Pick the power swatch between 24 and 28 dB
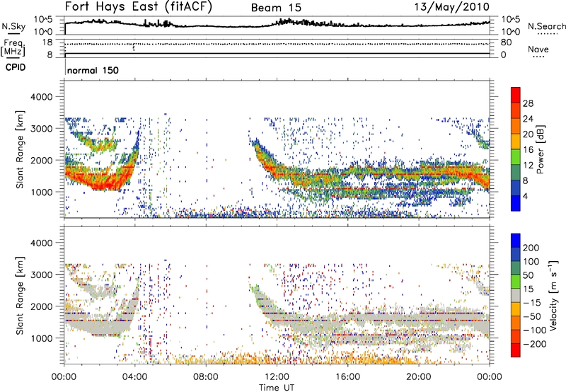Viewport: 566px width, 392px height. pos(516,110)
